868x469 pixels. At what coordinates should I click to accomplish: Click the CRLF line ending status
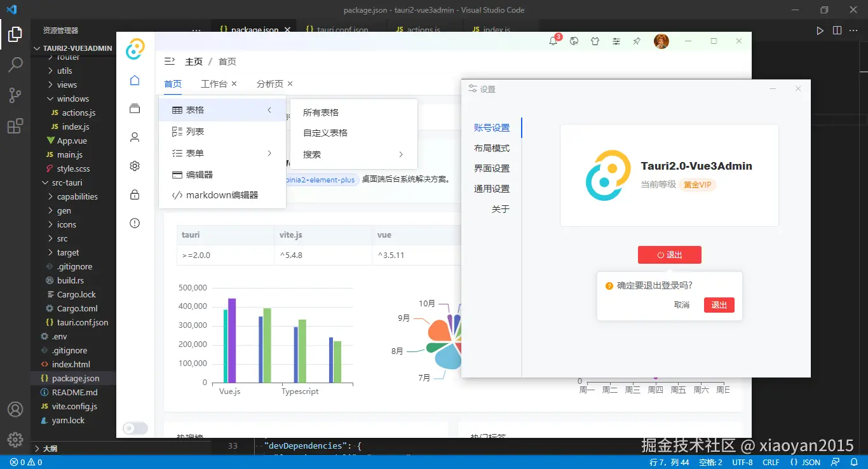pyautogui.click(x=771, y=462)
